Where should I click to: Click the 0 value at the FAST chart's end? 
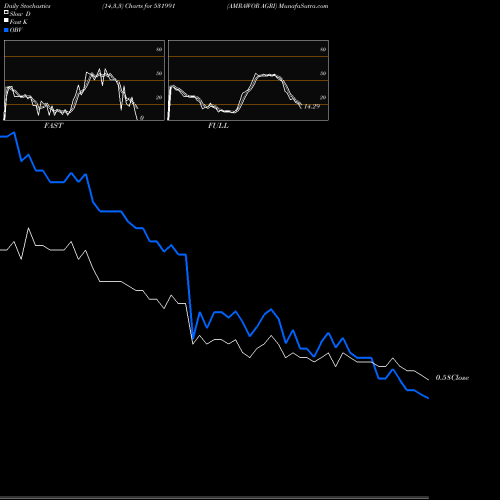point(142,118)
